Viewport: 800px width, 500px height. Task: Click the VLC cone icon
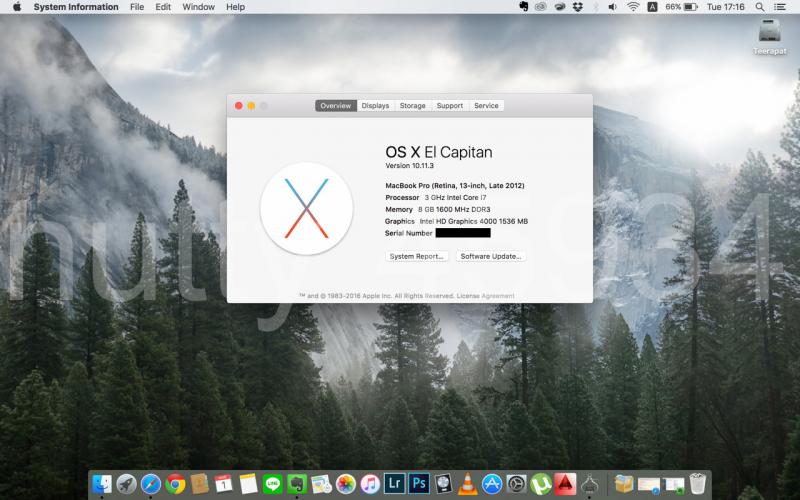coord(467,484)
